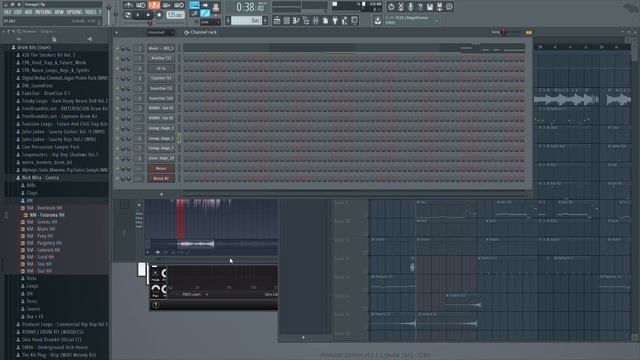Click the plus icon below the playlist track list
This screenshot has height=360, width=640.
point(303,338)
